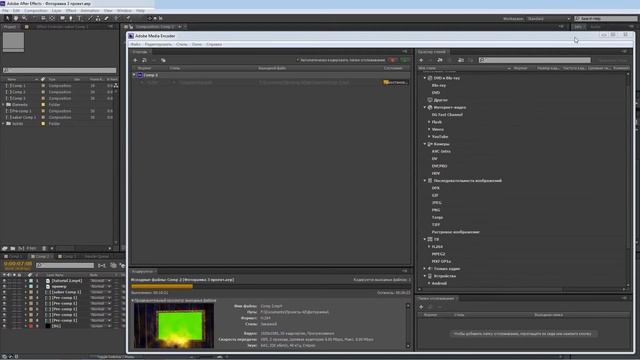The height and width of the screenshot is (360, 640).
Task: Switch to Comp 1 timeline tab
Action: click(15, 256)
